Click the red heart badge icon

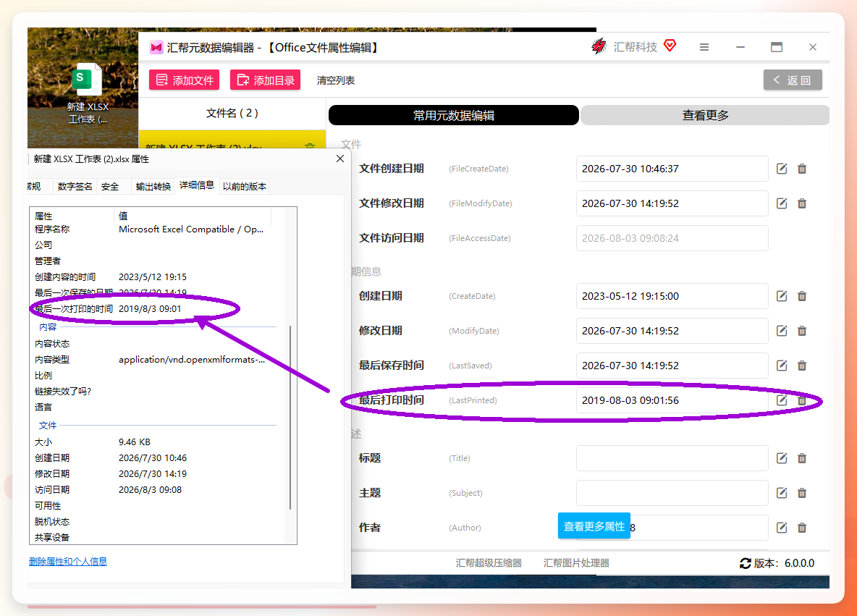[x=670, y=46]
